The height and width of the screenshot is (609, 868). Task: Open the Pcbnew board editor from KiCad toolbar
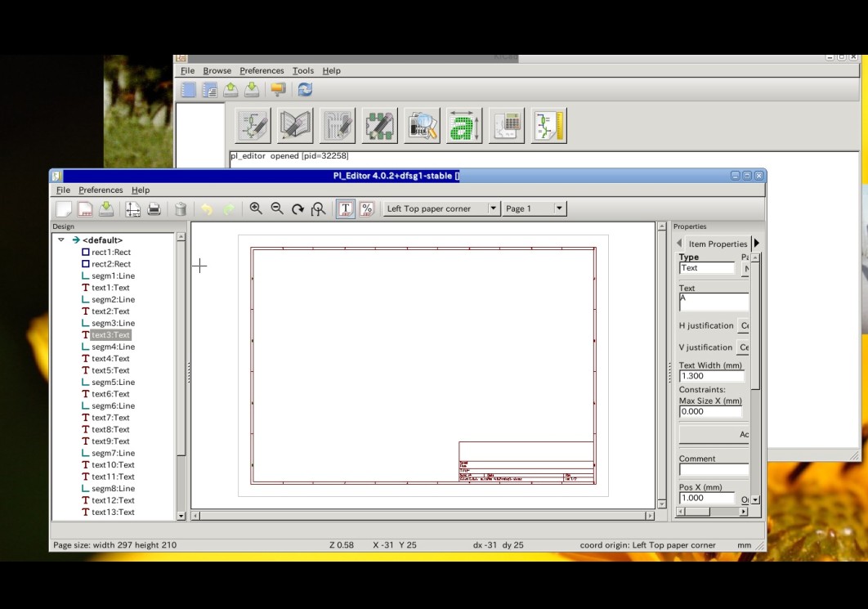337,124
